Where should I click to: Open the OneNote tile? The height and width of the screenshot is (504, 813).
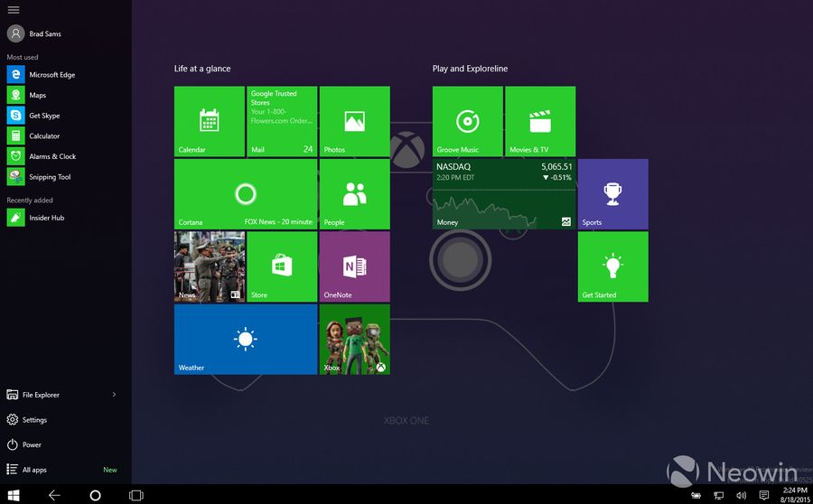(355, 266)
